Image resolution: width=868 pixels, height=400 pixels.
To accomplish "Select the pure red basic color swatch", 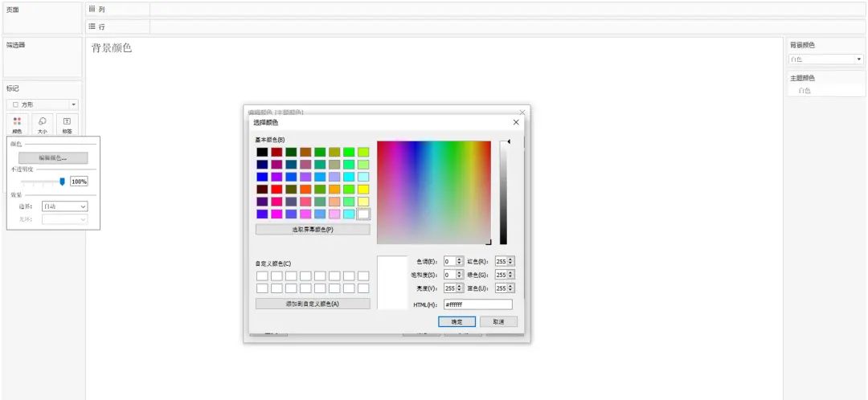I will point(276,190).
